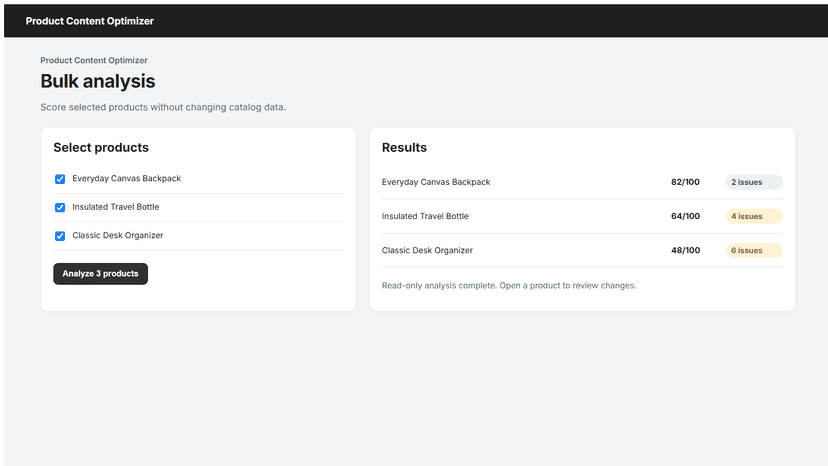Open Classic Desk Organizer in Results list

tap(427, 250)
